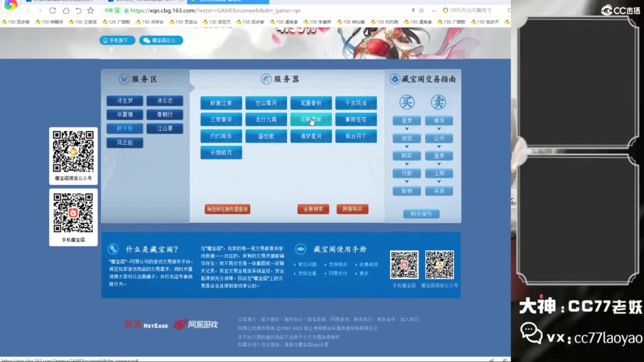Click 取物 step in the buy column
Screen dimensions: 644x362
pos(407,191)
